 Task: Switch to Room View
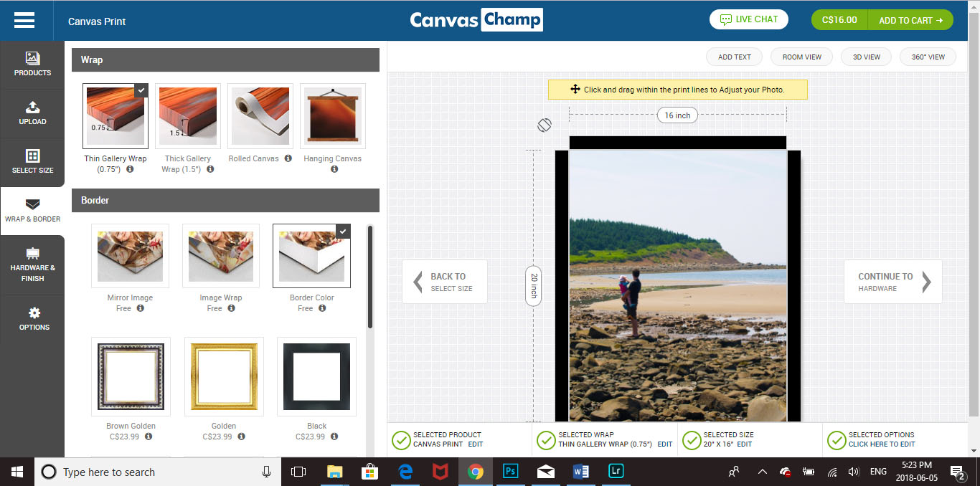pos(802,57)
